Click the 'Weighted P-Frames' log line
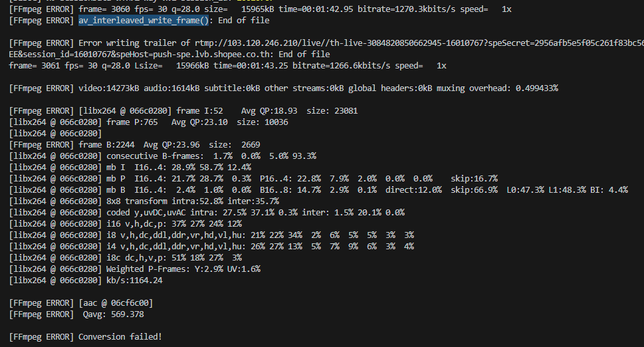 [x=135, y=269]
